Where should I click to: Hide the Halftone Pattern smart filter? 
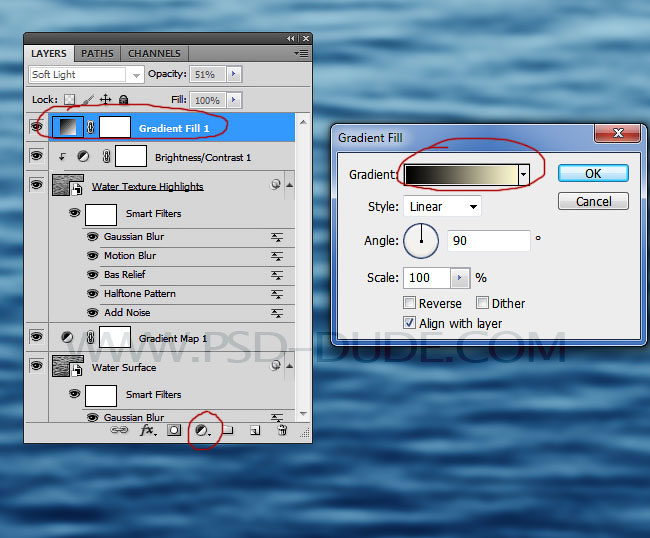[92, 294]
